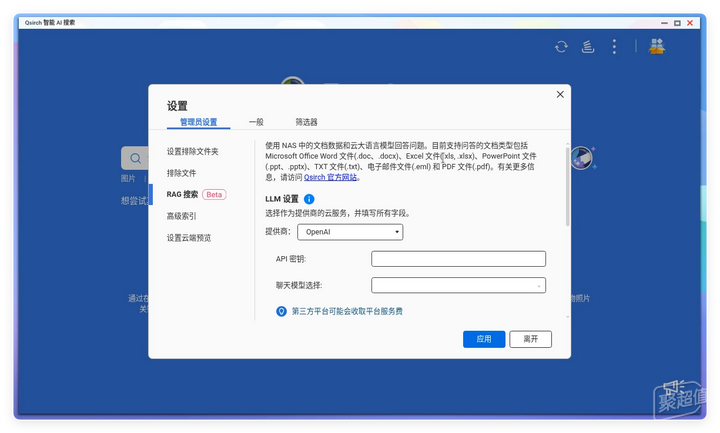Click the lightbulb icon beside platform fee notice
The height and width of the screenshot is (433, 720).
(x=281, y=312)
